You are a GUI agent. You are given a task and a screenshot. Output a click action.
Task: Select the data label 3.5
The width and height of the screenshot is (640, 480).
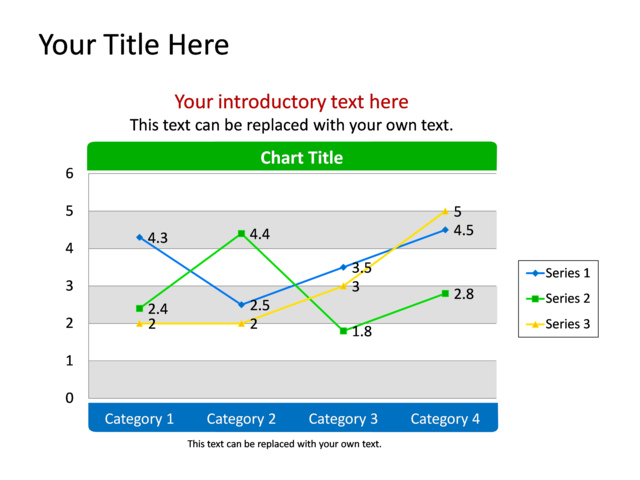362,268
